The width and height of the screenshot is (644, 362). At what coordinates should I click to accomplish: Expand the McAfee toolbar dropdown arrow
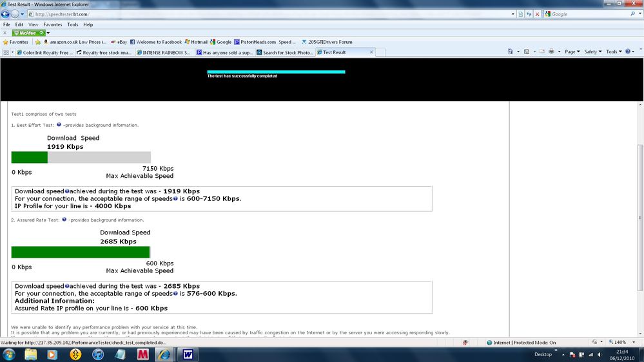[48, 33]
